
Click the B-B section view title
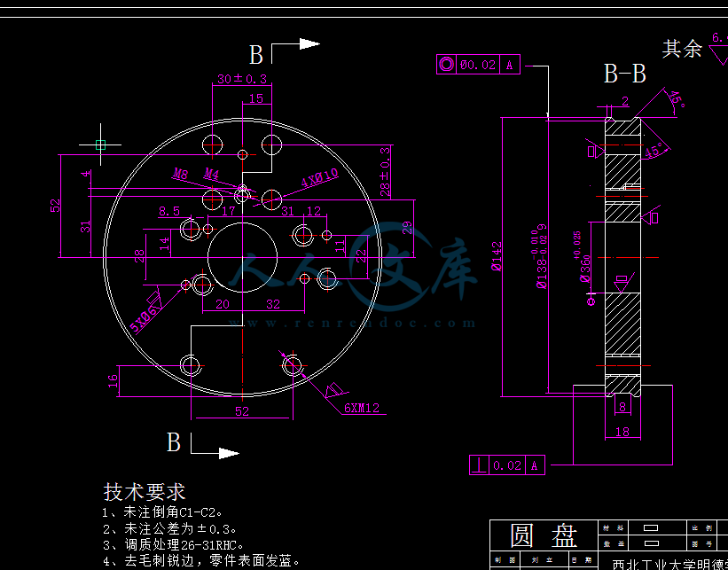[x=624, y=74]
